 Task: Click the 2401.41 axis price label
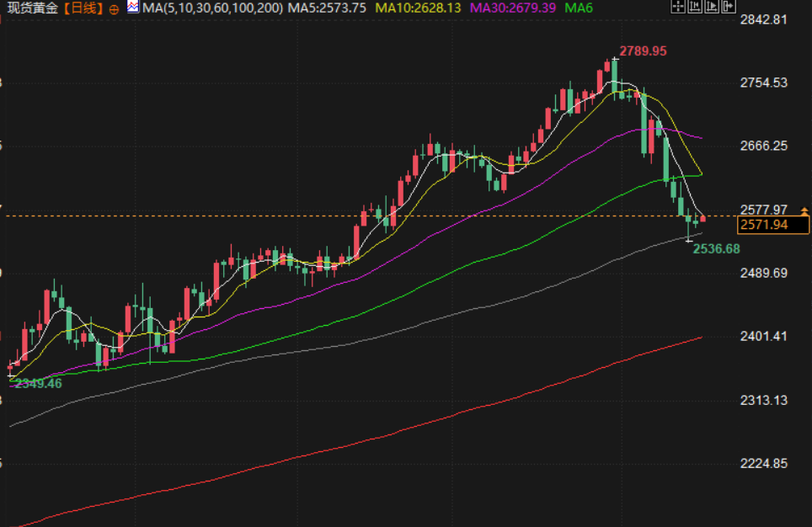pyautogui.click(x=763, y=337)
